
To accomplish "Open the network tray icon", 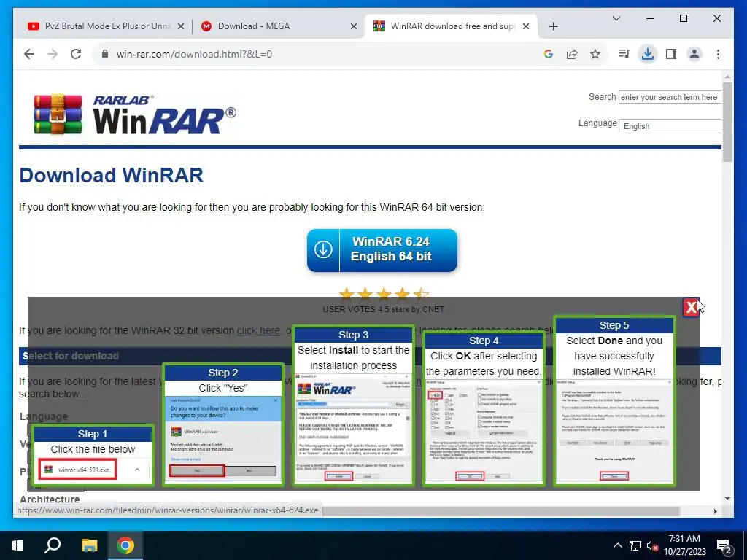I will point(635,545).
